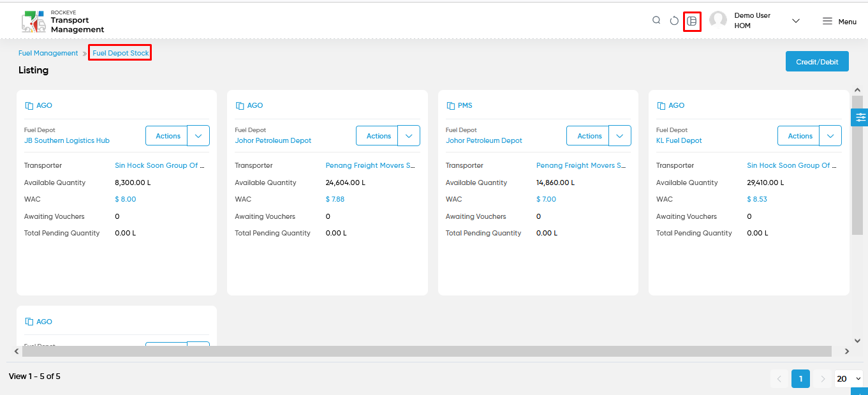Expand Actions dropdown on KL Fuel Depot card
Screen dimensions: 868x395
(x=830, y=136)
